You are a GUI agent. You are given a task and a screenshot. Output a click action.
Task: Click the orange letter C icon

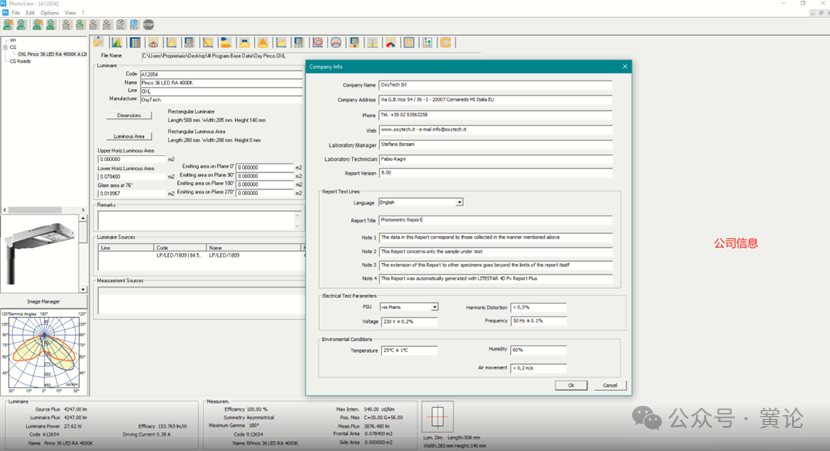(446, 42)
